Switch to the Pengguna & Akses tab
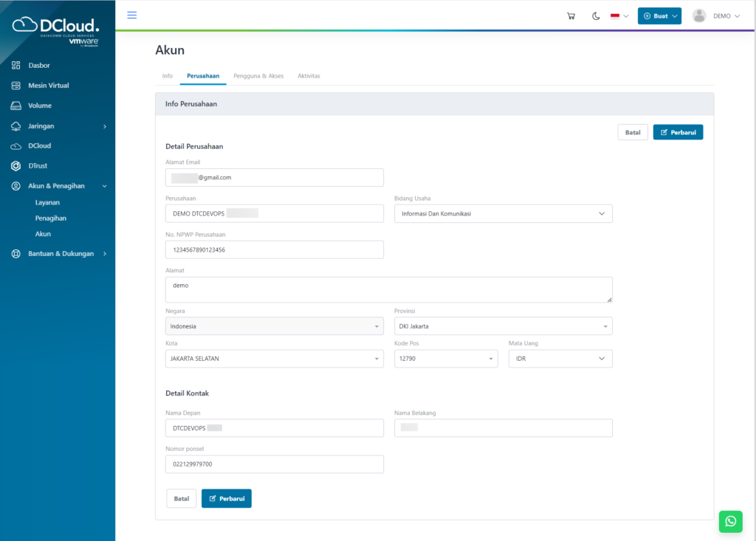This screenshot has width=756, height=541. point(258,76)
